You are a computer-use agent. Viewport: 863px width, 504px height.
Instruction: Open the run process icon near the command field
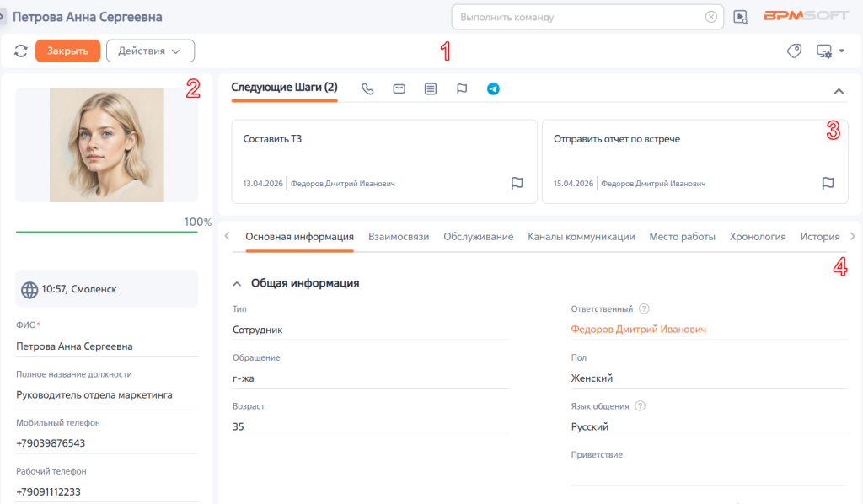click(x=741, y=17)
